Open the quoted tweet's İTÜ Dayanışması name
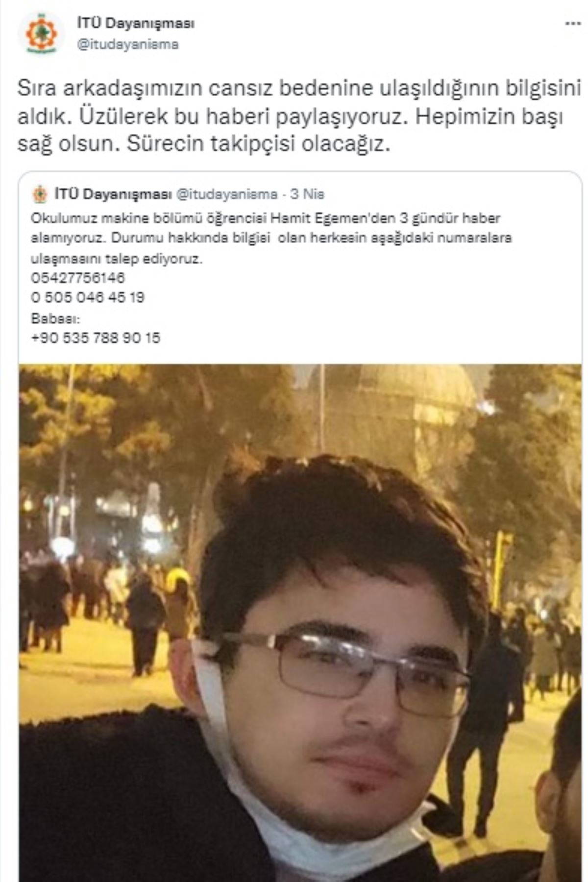 pos(113,195)
